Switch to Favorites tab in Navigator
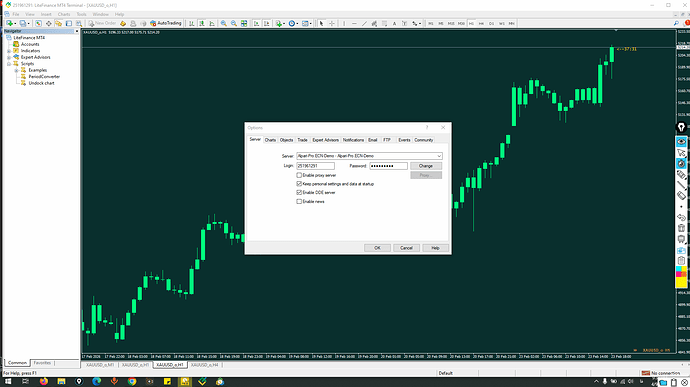Screen dimensions: 690x387 [x=42, y=363]
